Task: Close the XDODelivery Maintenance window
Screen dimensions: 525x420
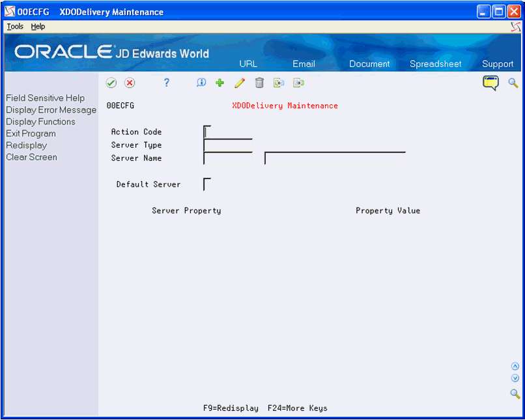Action: coord(514,12)
